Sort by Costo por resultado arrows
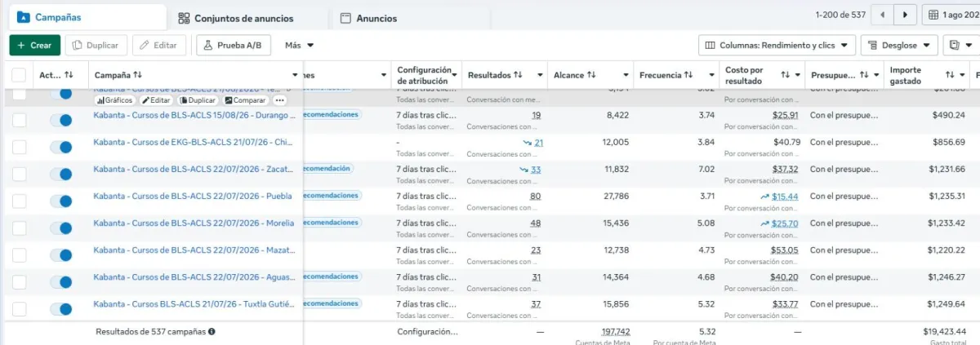The image size is (980, 345). point(785,75)
